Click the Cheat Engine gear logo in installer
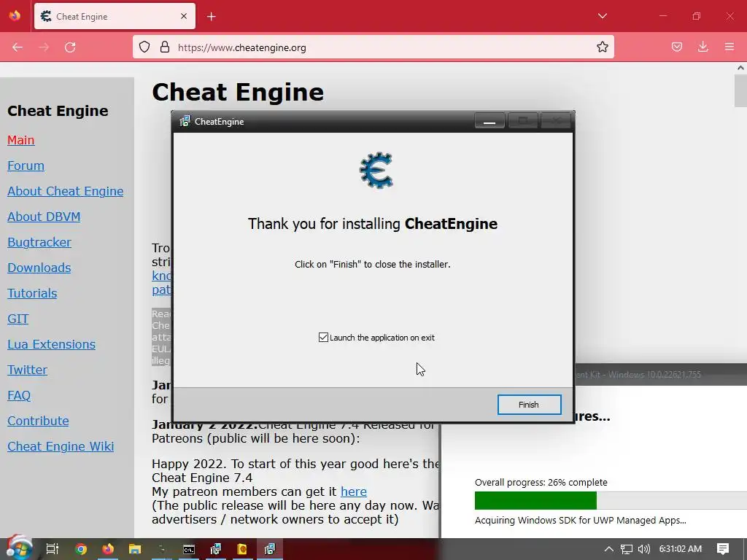The height and width of the screenshot is (560, 747). 376,170
